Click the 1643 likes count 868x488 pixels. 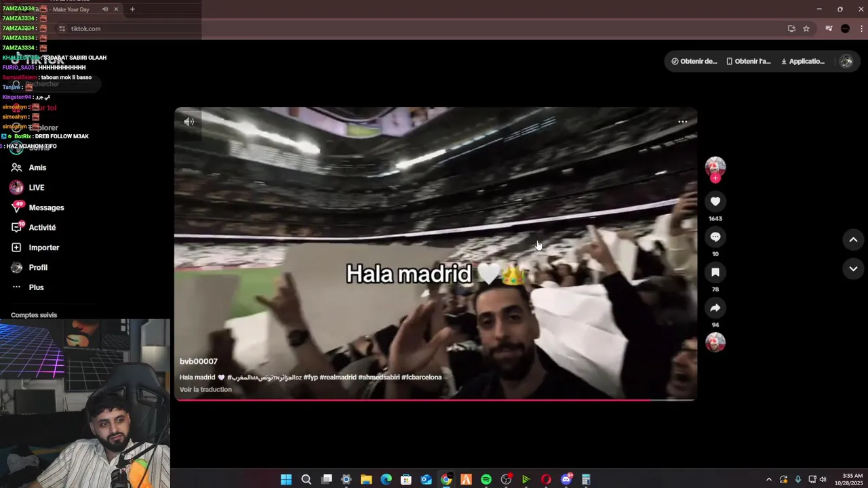(715, 219)
